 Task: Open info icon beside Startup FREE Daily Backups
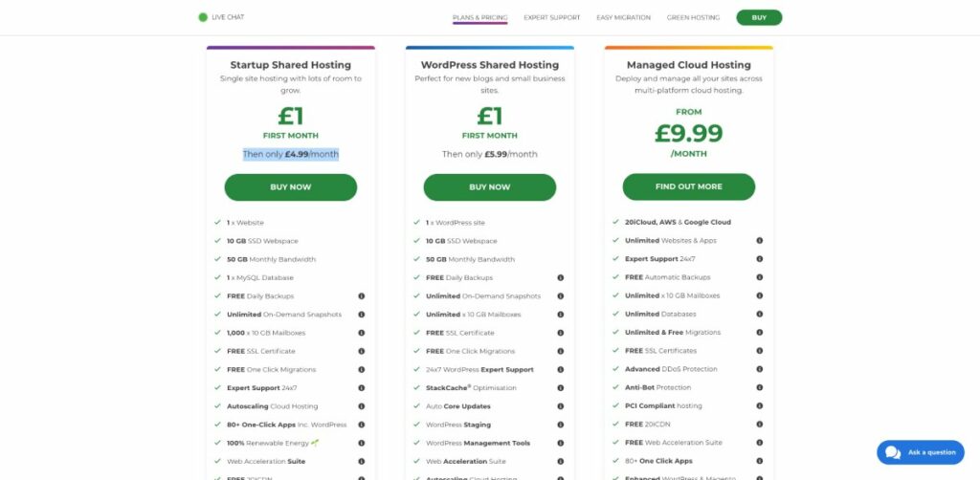tap(361, 295)
